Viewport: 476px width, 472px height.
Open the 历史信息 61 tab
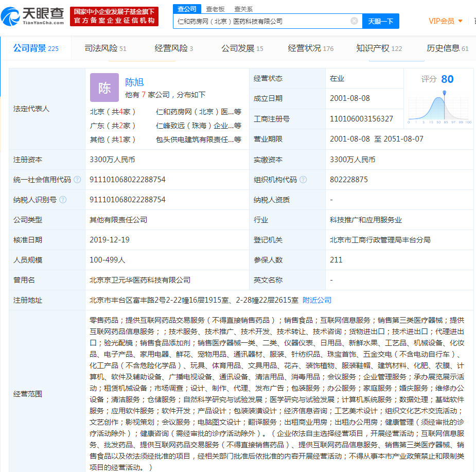448,48
